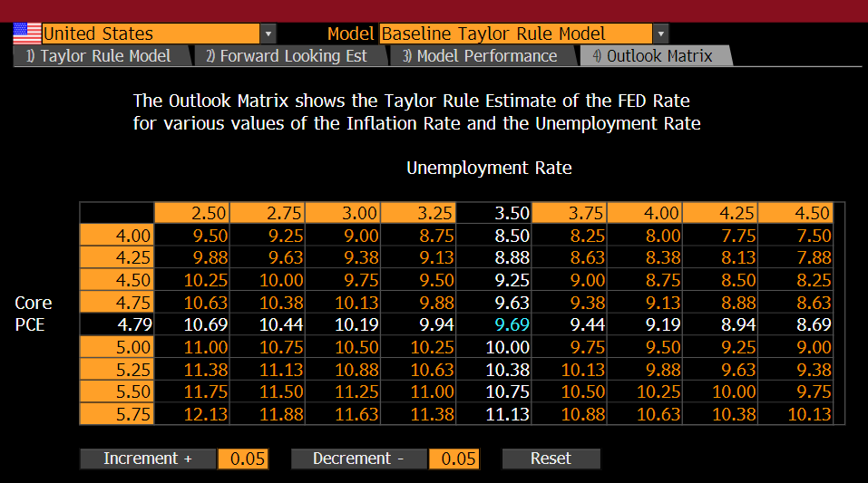Image resolution: width=868 pixels, height=483 pixels.
Task: Click the 4.50 Core PCE row header
Action: [x=117, y=280]
